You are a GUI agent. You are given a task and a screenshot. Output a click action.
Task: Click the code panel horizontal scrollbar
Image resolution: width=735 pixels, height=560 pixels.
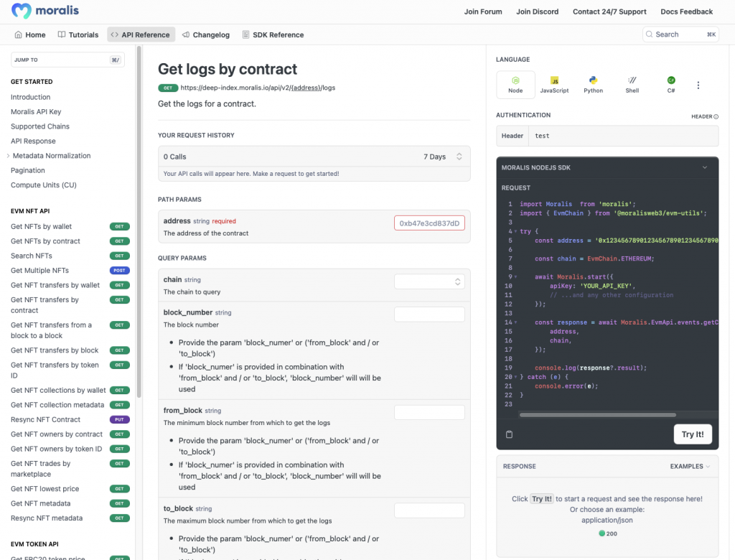coord(598,415)
